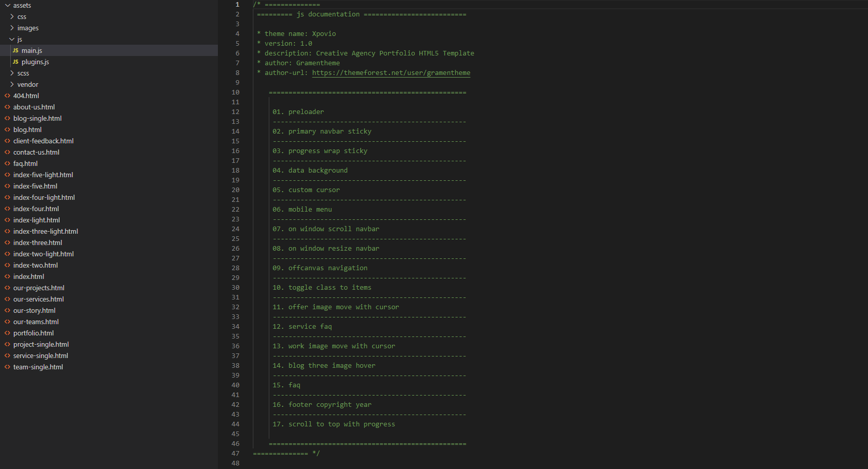Click the HTML icon beside faq.html
Viewport: 868px width, 469px height.
[x=7, y=163]
